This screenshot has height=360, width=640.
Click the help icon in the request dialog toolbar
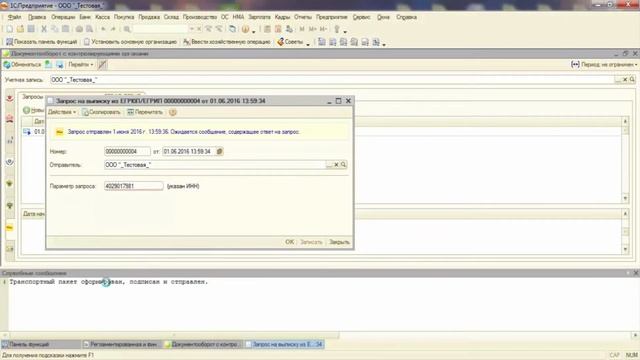pos(173,112)
